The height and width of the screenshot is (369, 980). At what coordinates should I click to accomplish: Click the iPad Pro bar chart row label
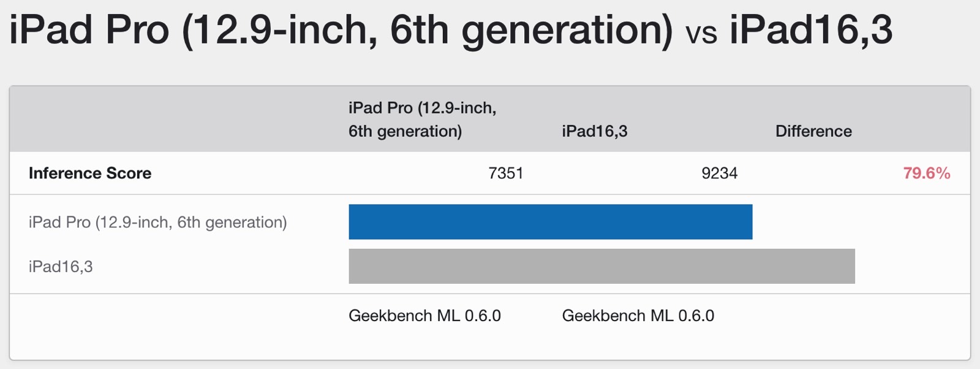click(x=157, y=222)
